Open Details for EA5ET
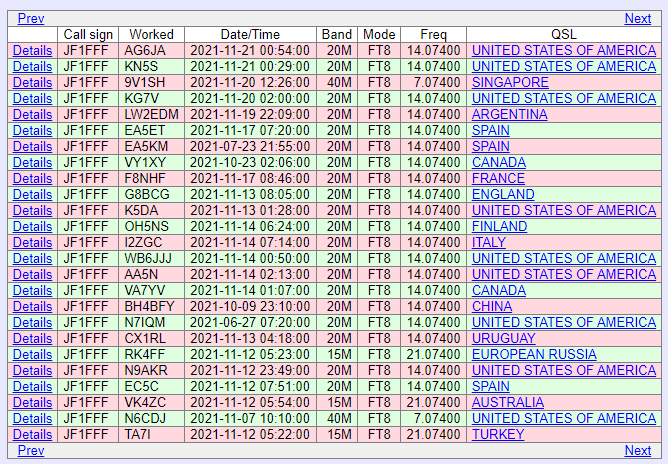668x464 pixels. [x=32, y=130]
